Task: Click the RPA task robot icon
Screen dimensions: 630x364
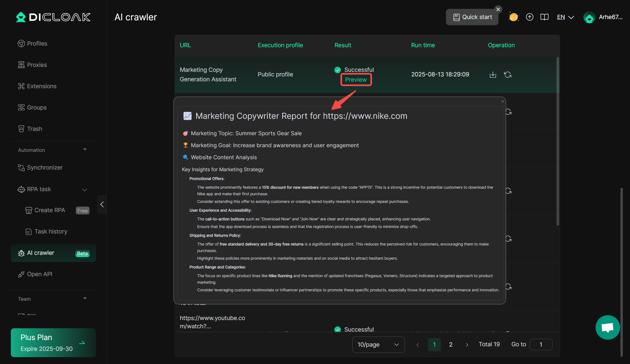Action: point(21,189)
